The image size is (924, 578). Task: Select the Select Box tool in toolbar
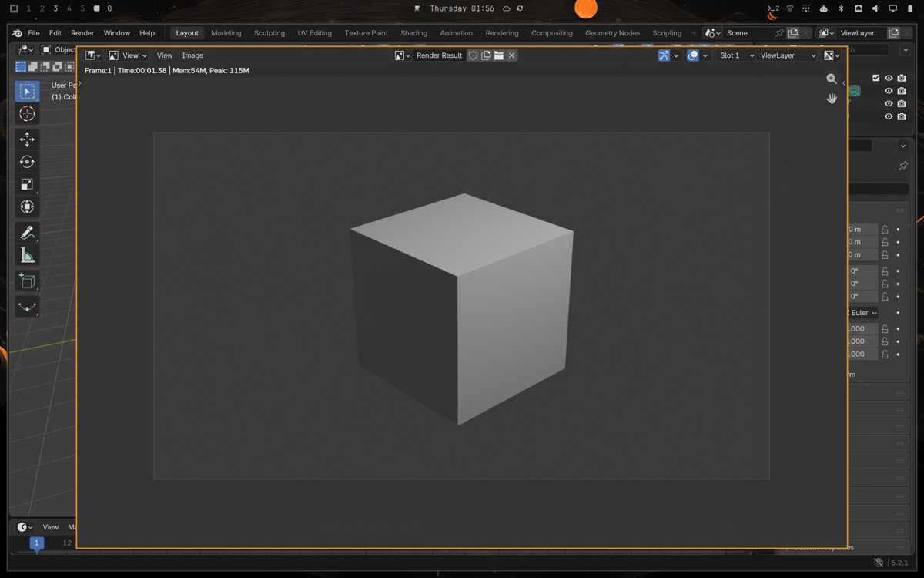coord(27,91)
